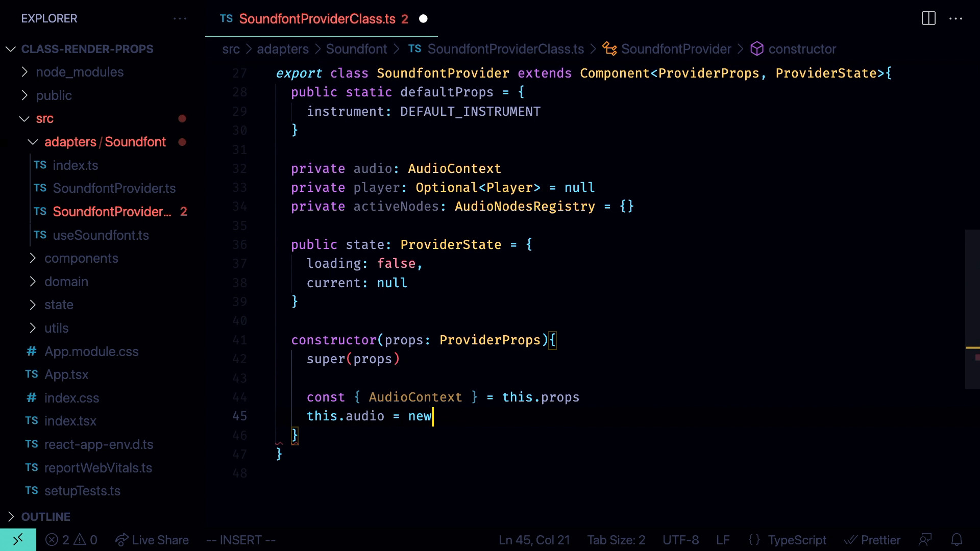
Task: Split the editor using the layout icon
Action: pyautogui.click(x=928, y=18)
